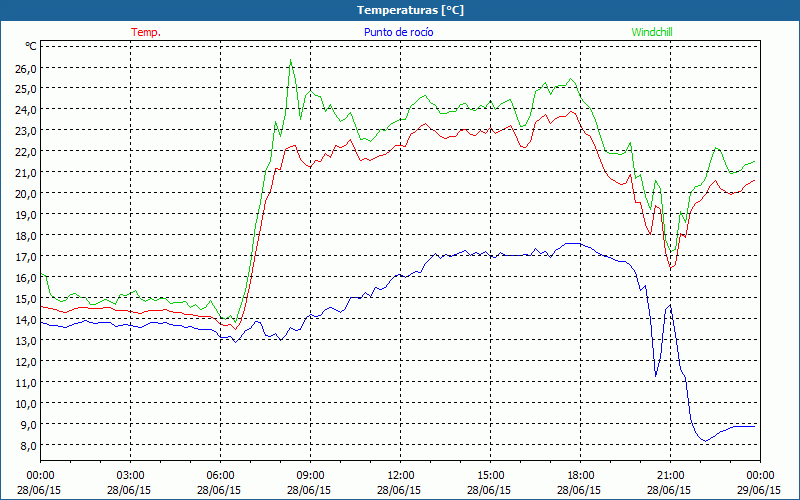This screenshot has height=500, width=800.
Task: Click the 06:00 time axis label
Action: click(x=220, y=476)
